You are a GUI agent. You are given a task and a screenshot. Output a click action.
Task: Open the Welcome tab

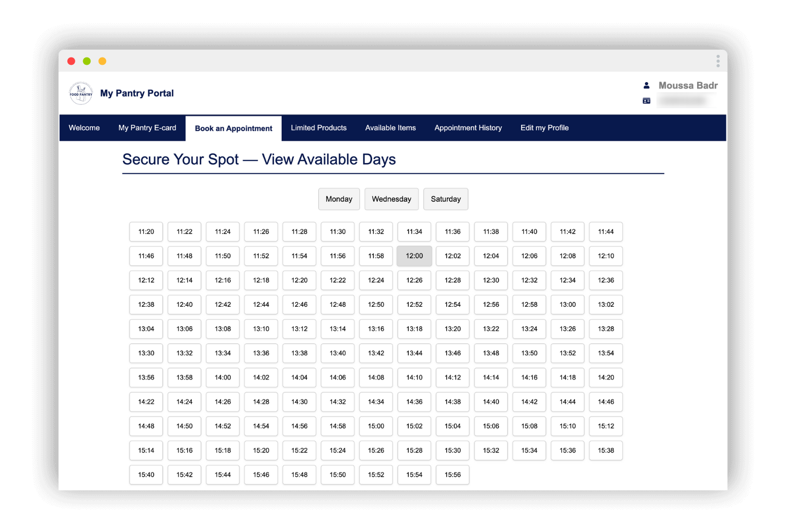(x=84, y=128)
